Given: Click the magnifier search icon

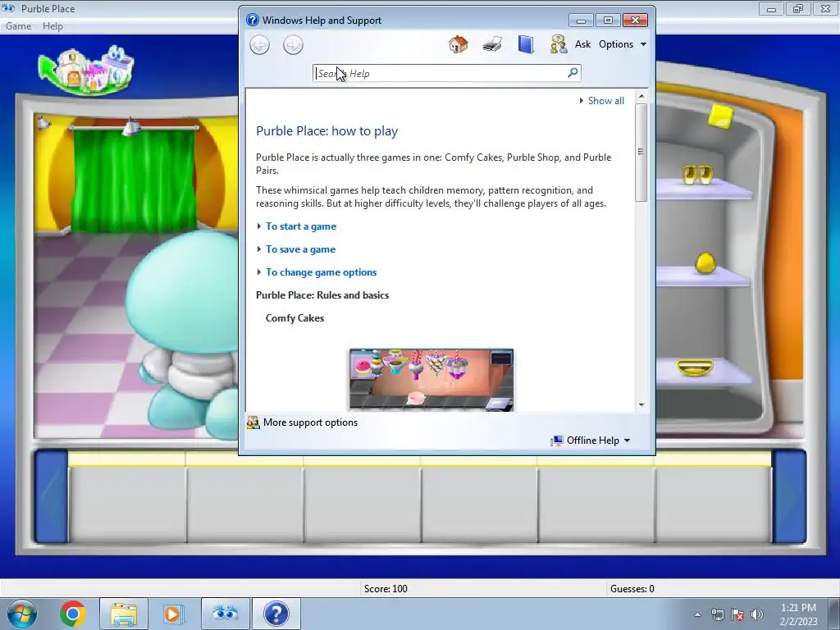Looking at the screenshot, I should pos(573,72).
